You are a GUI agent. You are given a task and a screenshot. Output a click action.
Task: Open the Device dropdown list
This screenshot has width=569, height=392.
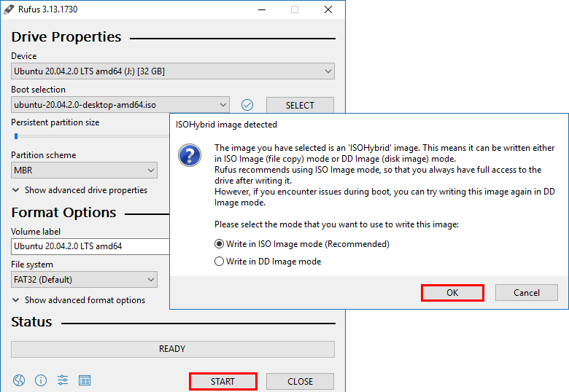pyautogui.click(x=173, y=71)
